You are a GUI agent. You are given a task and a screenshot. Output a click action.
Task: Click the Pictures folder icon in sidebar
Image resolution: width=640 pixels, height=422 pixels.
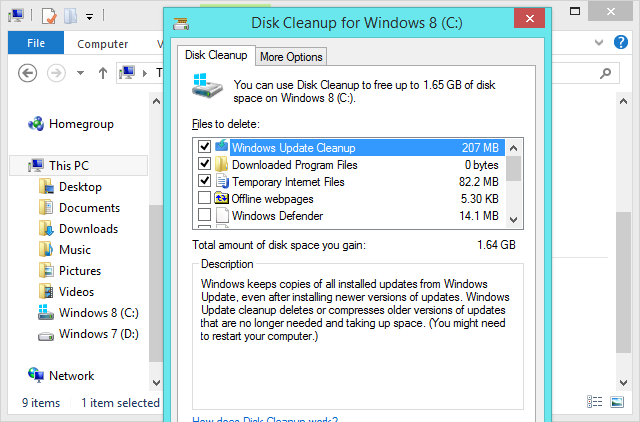point(46,271)
